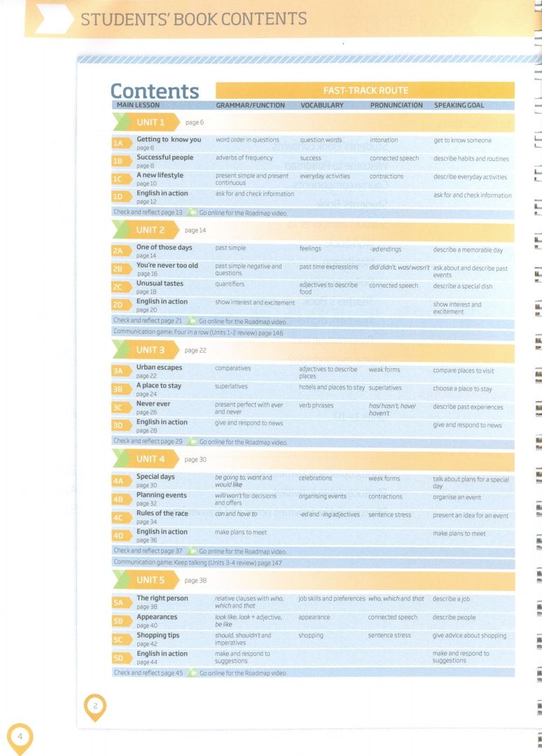Select the lesson A new lifestyle
This screenshot has height=756, width=542.
pyautogui.click(x=160, y=175)
